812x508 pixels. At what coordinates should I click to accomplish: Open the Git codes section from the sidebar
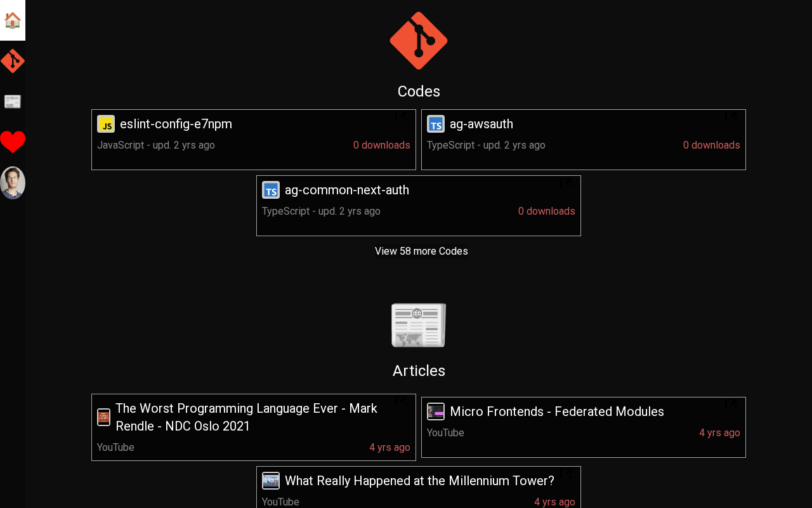point(13,61)
